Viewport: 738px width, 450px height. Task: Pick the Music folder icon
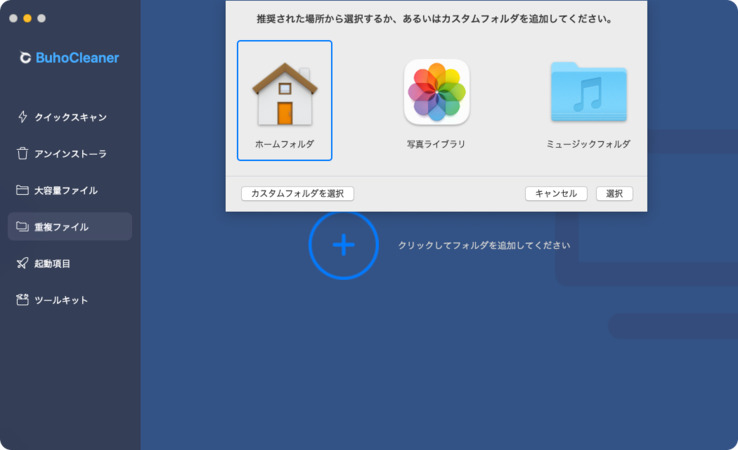point(589,92)
